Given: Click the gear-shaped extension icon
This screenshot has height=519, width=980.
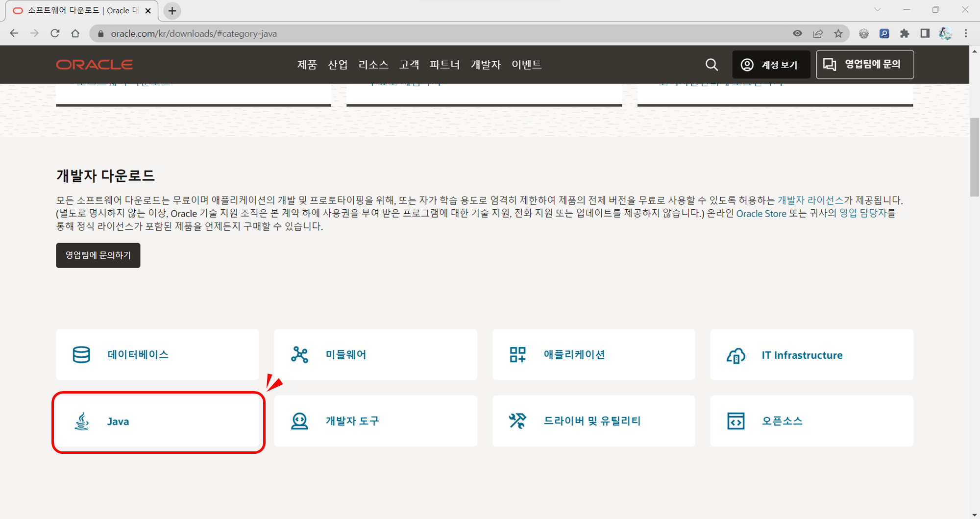Looking at the screenshot, I should [864, 33].
